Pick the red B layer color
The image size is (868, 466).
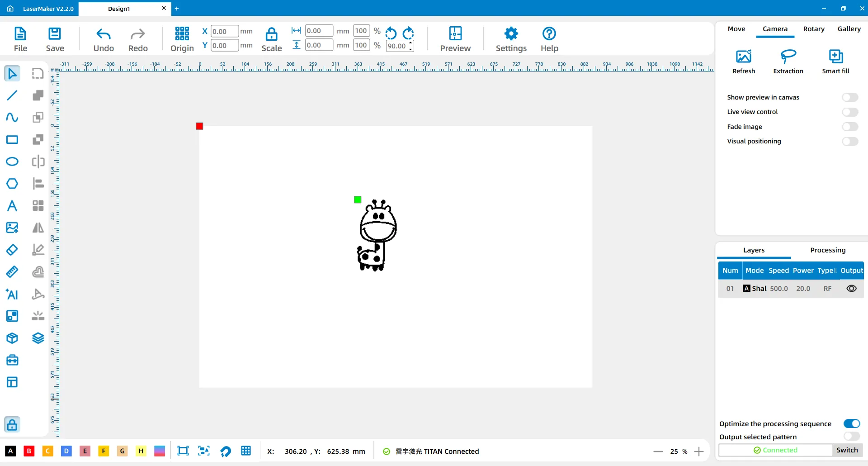[29, 451]
